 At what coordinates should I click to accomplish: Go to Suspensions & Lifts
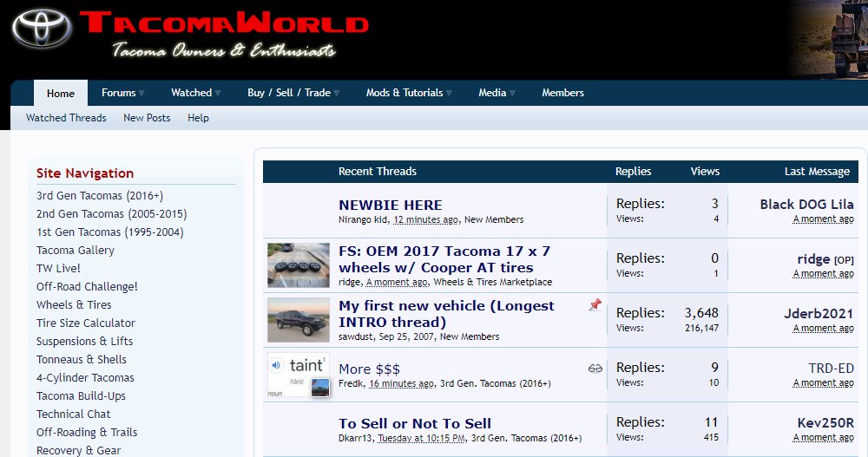pyautogui.click(x=85, y=342)
